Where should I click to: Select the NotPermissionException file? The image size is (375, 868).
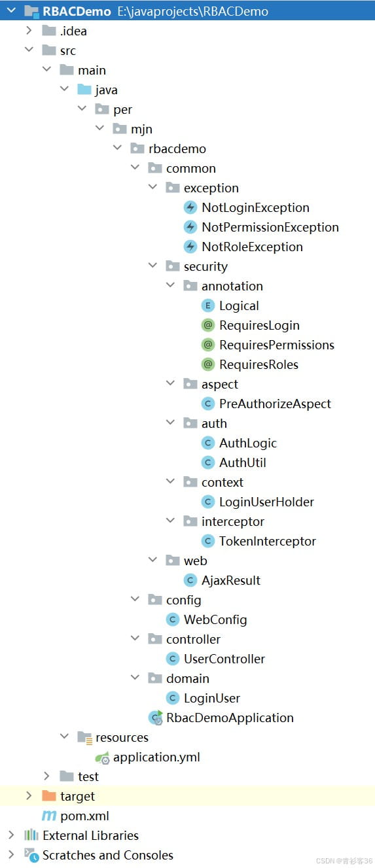click(270, 227)
